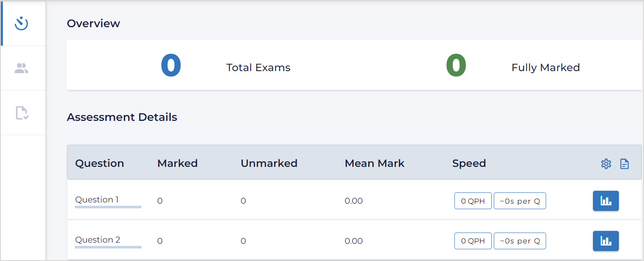Open the Question 1 link
644x261 pixels.
97,200
